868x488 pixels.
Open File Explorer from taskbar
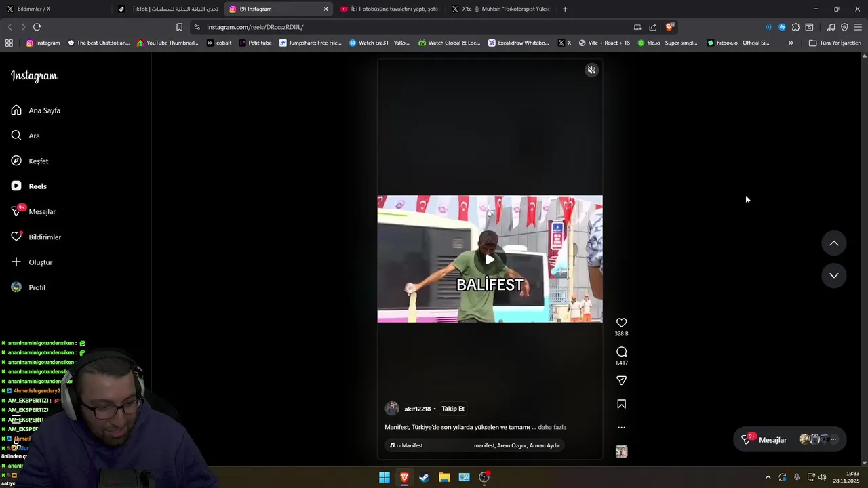(x=444, y=477)
